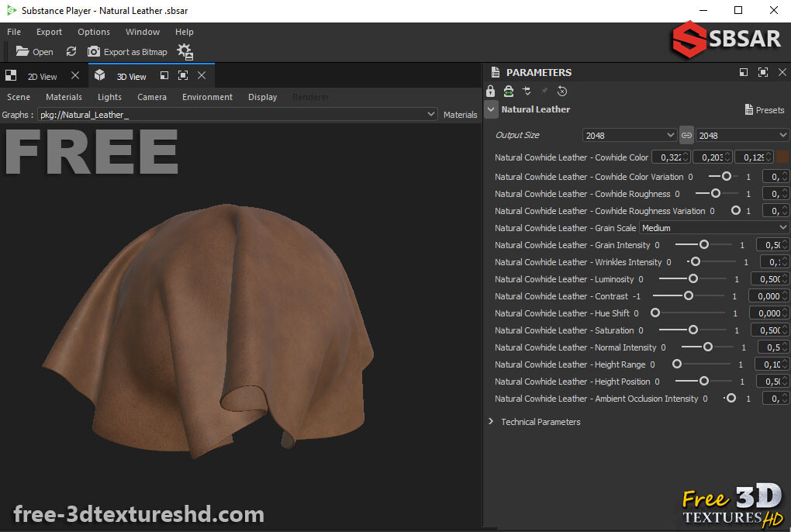Open the Output Size 2048 dropdown

[629, 135]
